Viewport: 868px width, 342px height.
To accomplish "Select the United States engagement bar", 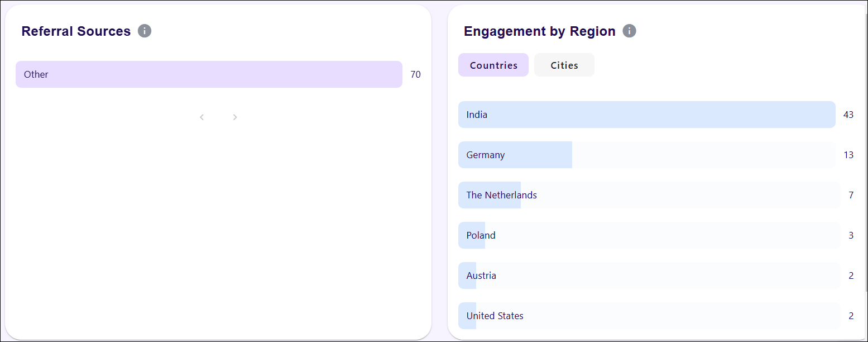I will (649, 316).
